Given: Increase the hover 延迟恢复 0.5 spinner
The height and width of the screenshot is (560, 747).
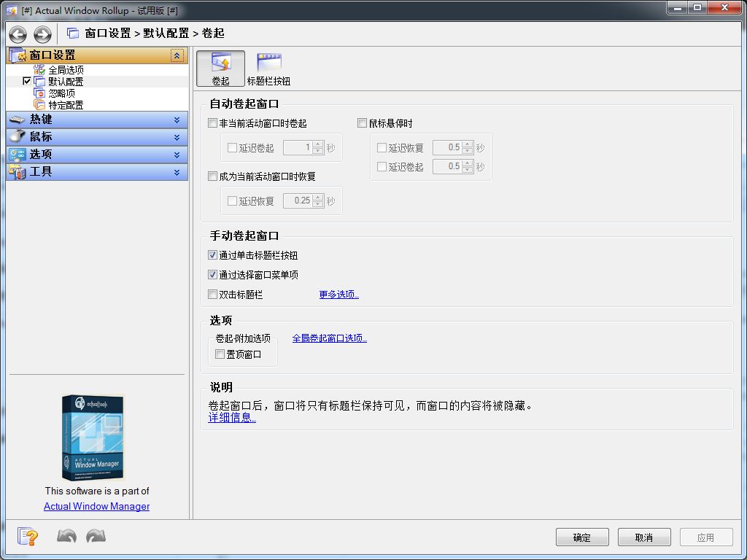Looking at the screenshot, I should (x=468, y=144).
